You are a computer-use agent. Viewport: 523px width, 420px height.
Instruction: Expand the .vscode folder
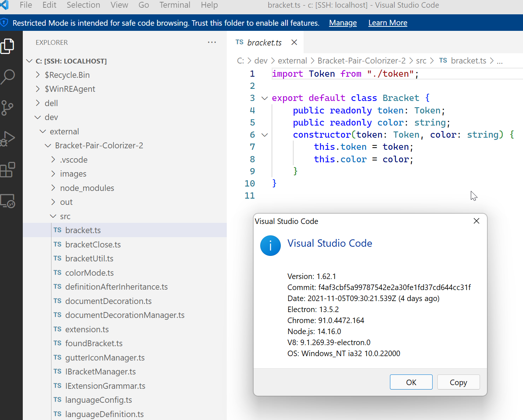(x=53, y=160)
